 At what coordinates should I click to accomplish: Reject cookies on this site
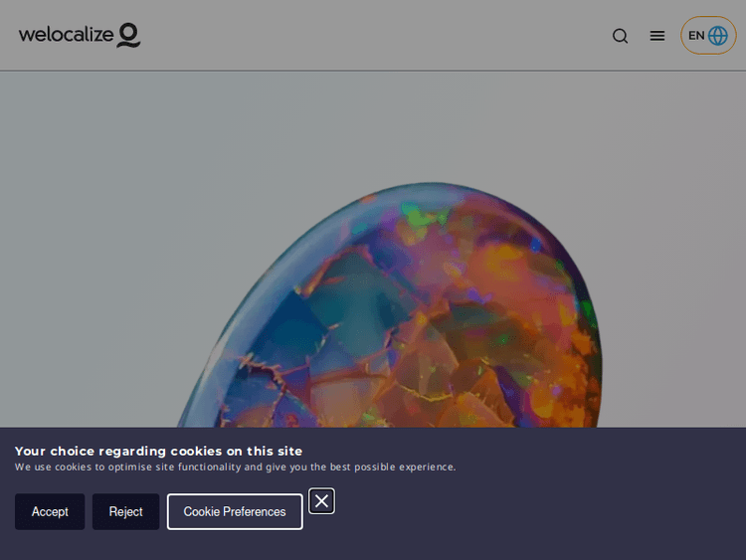point(125,511)
